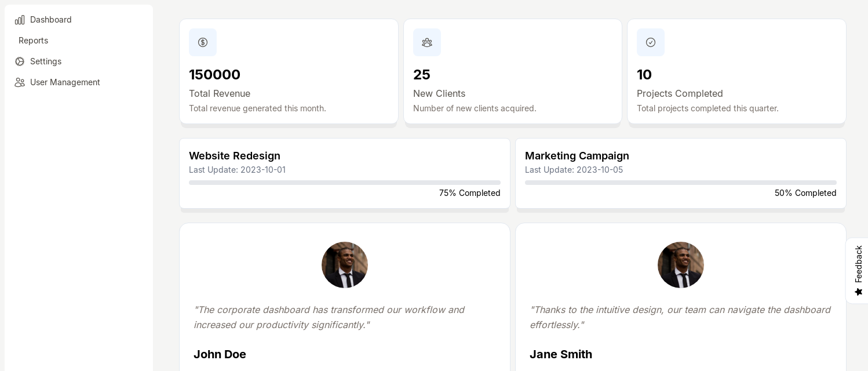Open the Feedback side panel
The image size is (868, 371).
tap(858, 264)
